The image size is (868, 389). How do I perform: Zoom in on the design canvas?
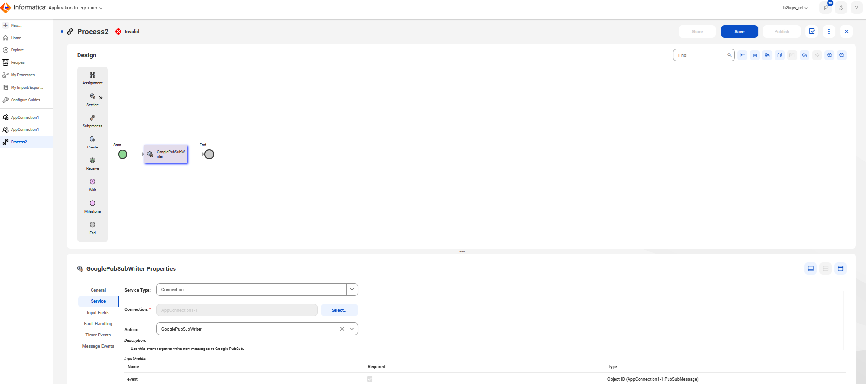[x=829, y=55]
